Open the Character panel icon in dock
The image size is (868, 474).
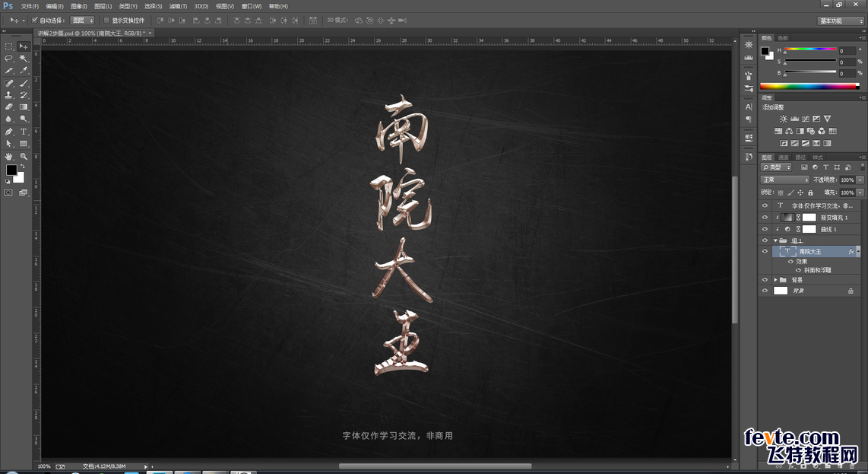point(749,107)
